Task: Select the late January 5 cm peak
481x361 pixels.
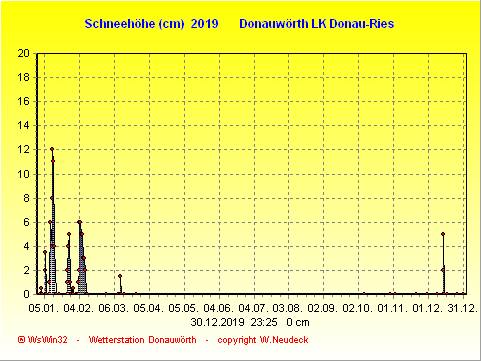Action: (x=69, y=234)
